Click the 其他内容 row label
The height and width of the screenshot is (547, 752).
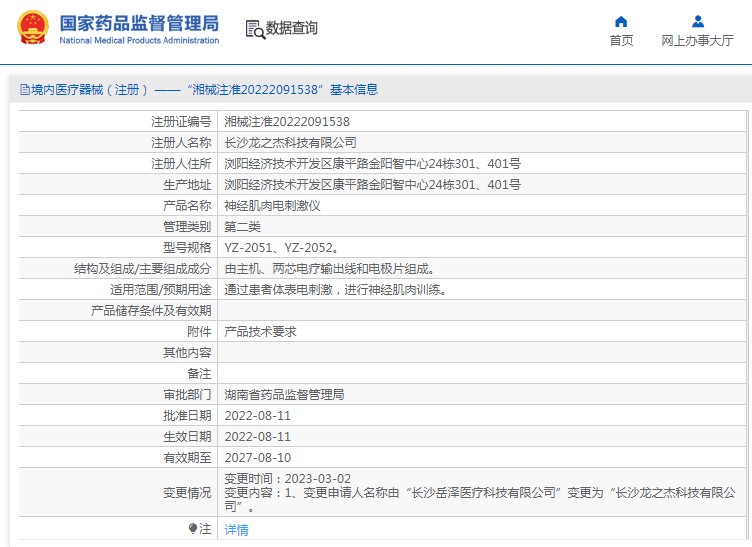[x=187, y=353]
